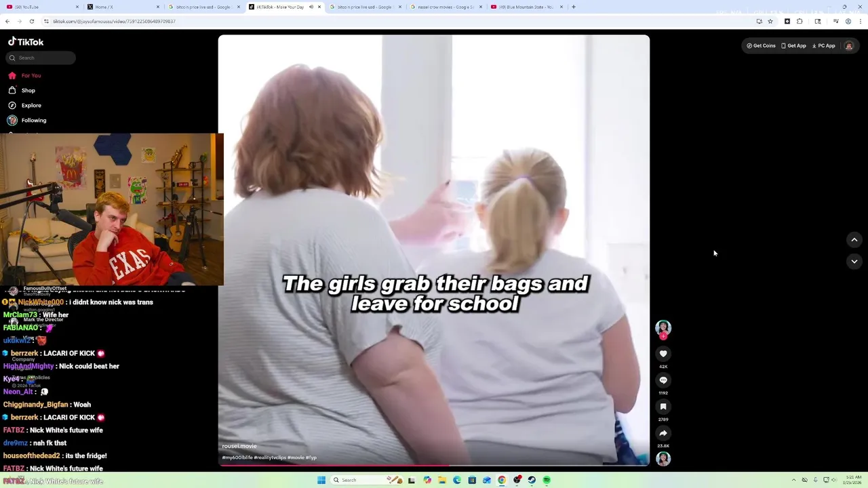Open profile avatar in TikTok header

848,46
